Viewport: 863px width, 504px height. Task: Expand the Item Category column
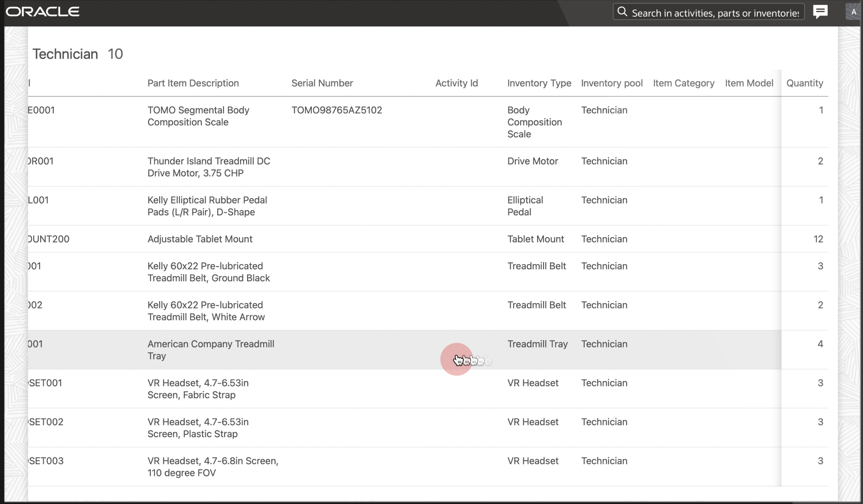(720, 83)
